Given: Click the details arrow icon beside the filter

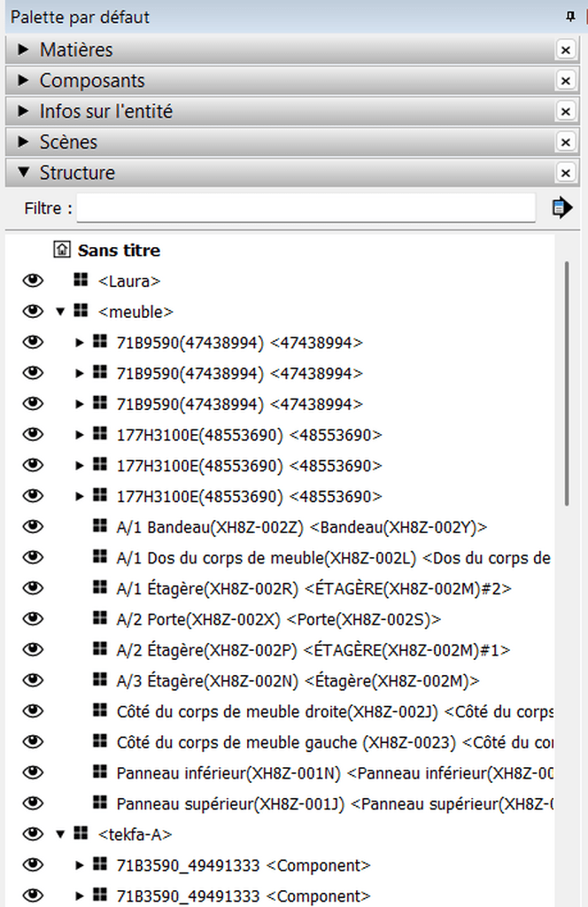Looking at the screenshot, I should pos(561,208).
